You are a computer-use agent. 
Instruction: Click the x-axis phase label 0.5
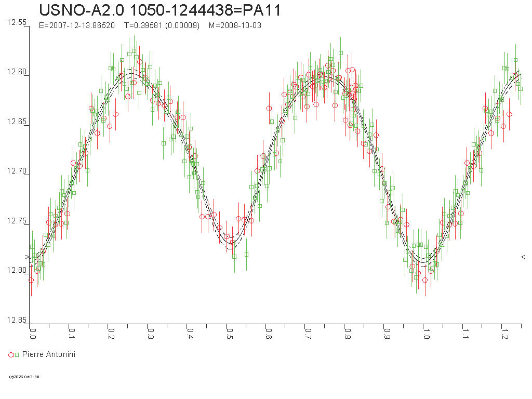coord(229,334)
